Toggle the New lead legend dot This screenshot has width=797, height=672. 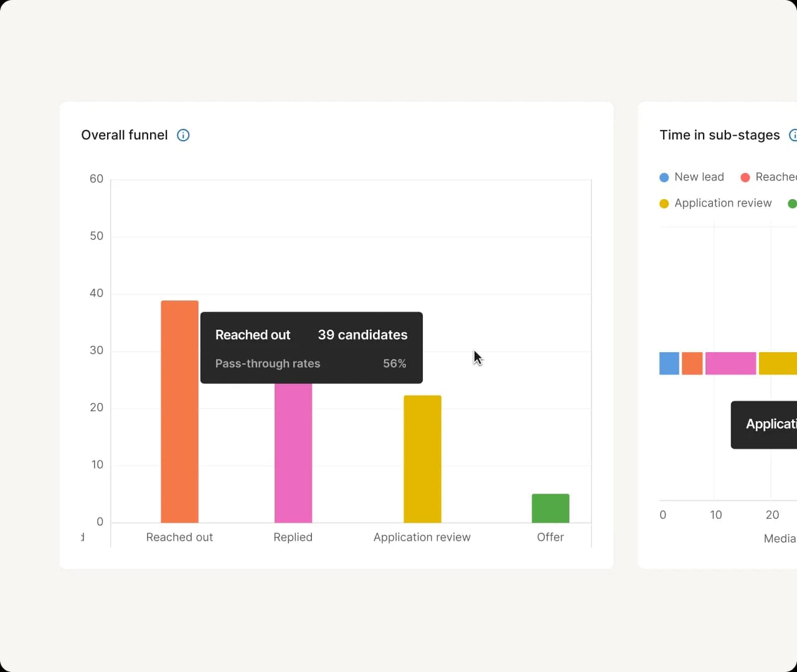[664, 177]
